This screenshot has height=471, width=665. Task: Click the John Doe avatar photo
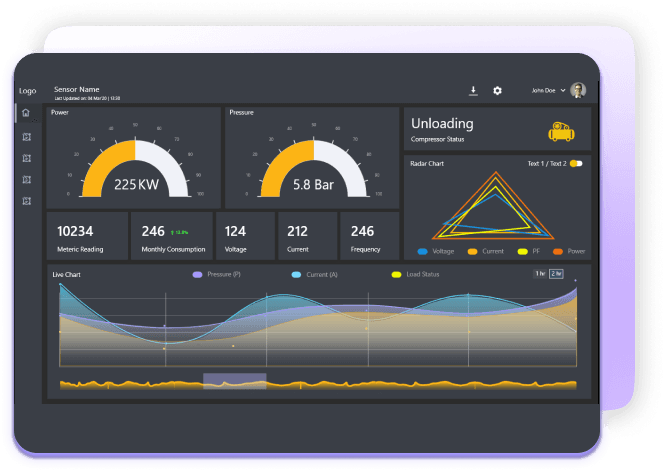click(578, 90)
